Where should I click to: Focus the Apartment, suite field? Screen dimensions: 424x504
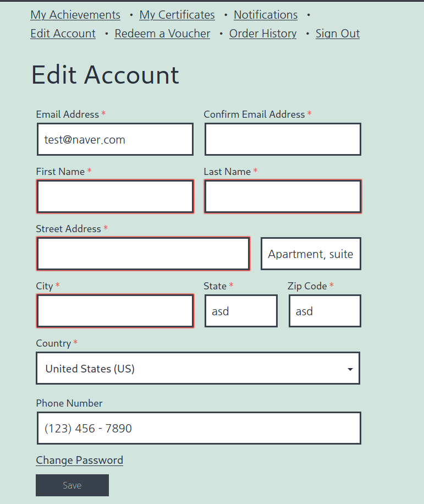311,254
